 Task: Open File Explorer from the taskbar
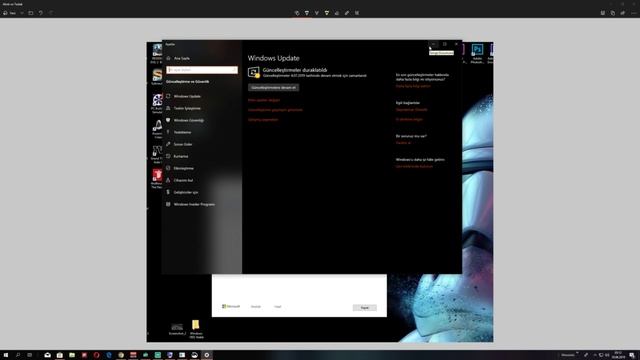[72, 355]
